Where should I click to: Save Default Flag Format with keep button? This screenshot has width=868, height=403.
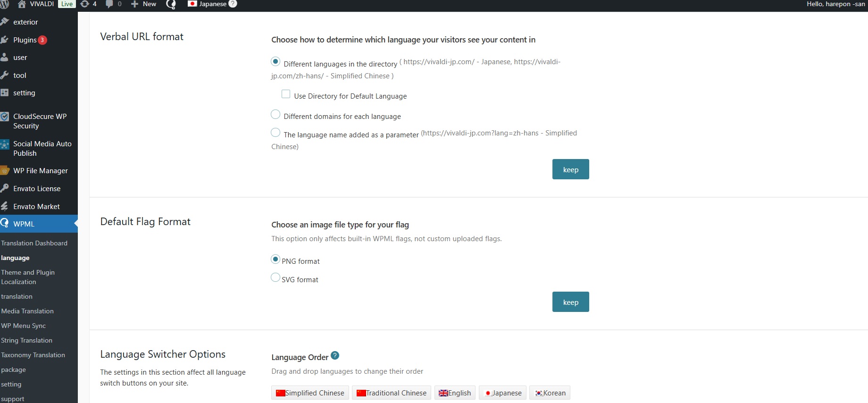click(570, 302)
